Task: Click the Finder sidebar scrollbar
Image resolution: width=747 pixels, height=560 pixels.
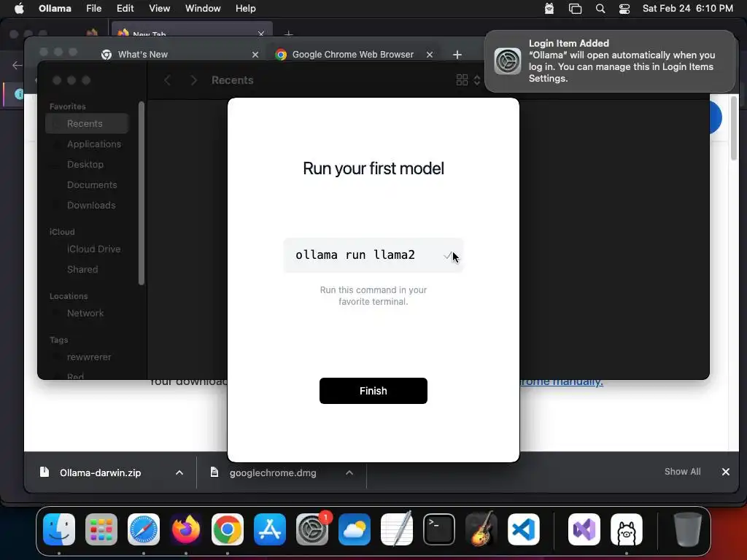Action: [141, 192]
